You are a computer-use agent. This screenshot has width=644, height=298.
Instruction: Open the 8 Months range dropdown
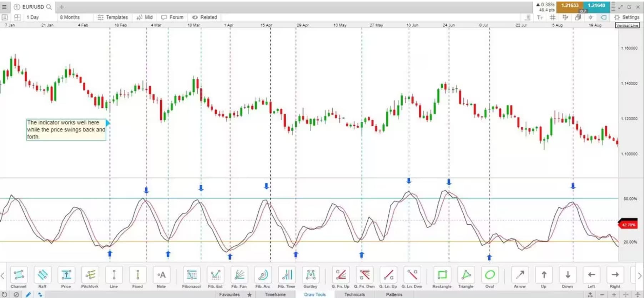point(70,17)
